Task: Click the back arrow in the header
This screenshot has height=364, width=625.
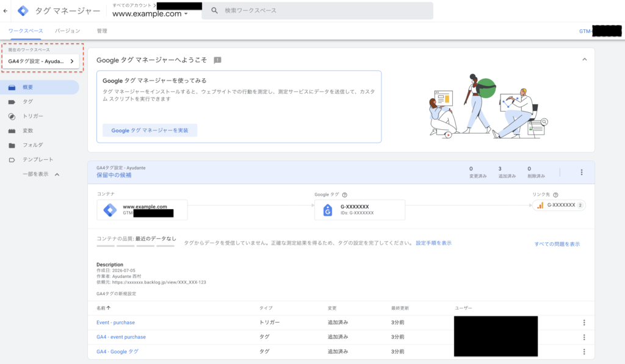Action: [5, 11]
